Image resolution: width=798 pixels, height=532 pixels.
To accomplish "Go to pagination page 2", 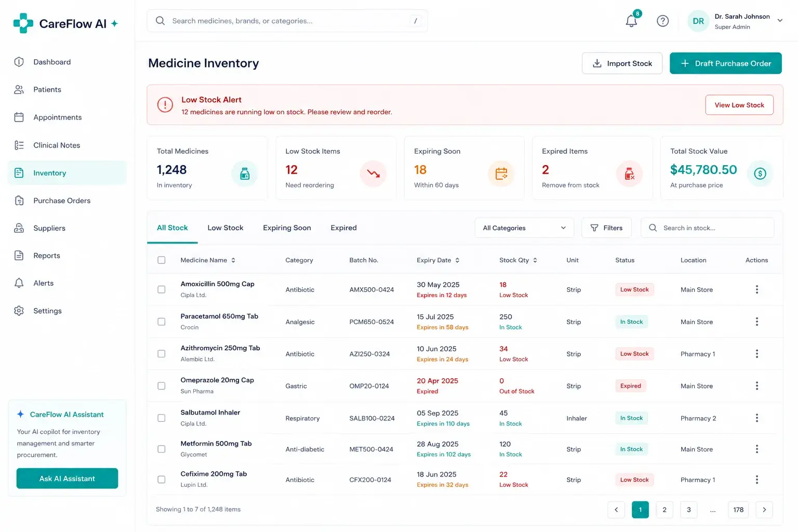I will [664, 510].
